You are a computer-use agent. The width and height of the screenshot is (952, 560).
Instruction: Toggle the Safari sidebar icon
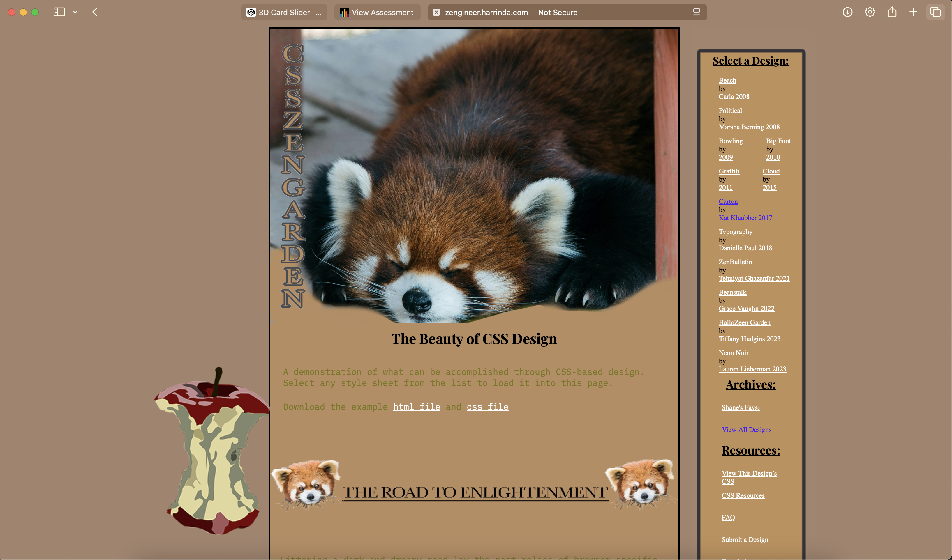click(x=59, y=12)
